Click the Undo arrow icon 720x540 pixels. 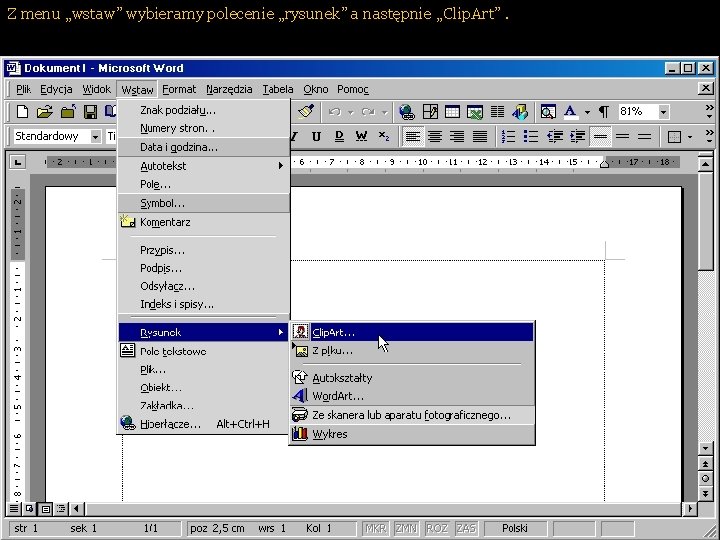[335, 112]
